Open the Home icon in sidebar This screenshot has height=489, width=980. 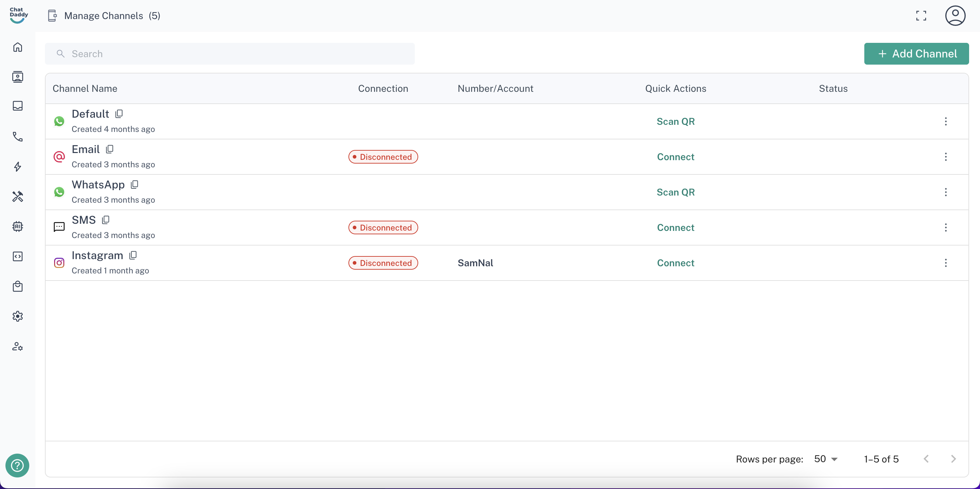pyautogui.click(x=17, y=47)
